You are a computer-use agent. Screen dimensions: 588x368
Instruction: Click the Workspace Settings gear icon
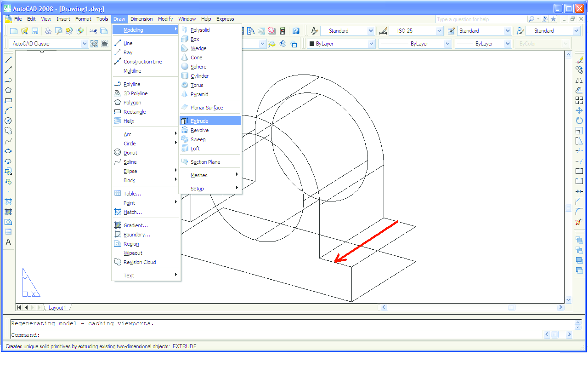(94, 44)
